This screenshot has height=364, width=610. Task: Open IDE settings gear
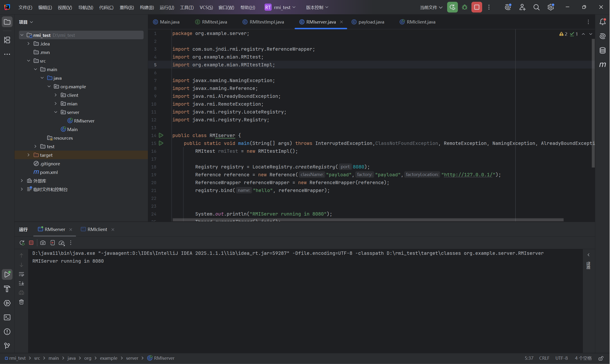(x=551, y=7)
